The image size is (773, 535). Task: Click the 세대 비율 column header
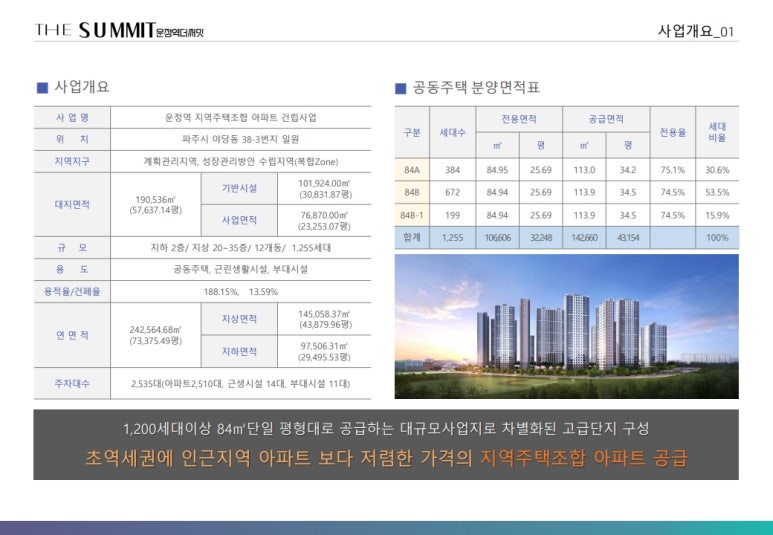pyautogui.click(x=717, y=132)
